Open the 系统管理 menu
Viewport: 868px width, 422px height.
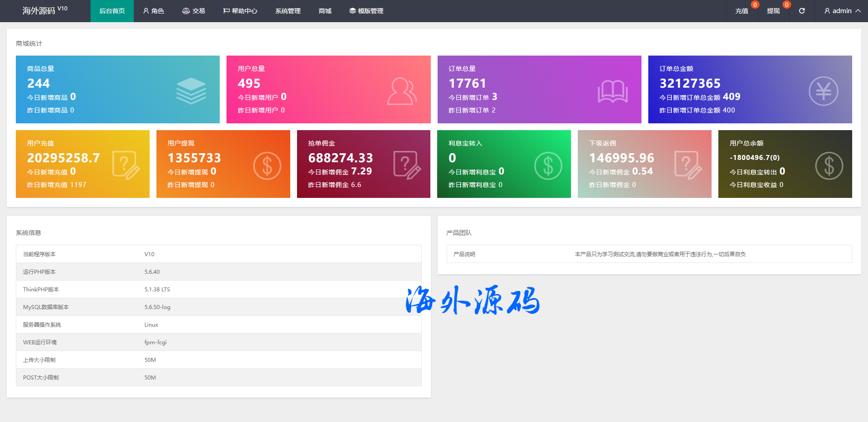[x=288, y=11]
